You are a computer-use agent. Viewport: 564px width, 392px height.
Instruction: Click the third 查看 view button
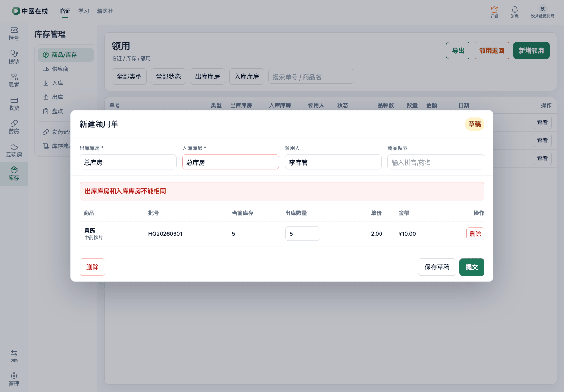(542, 159)
